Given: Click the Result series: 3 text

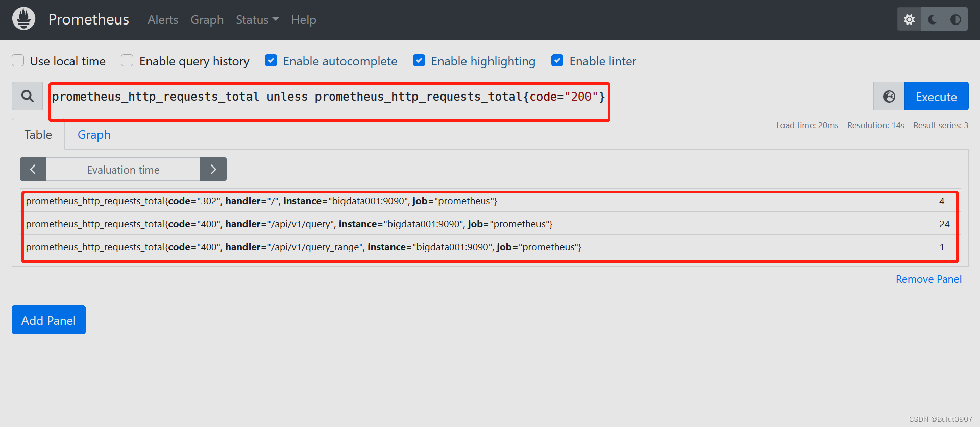Looking at the screenshot, I should pyautogui.click(x=941, y=125).
